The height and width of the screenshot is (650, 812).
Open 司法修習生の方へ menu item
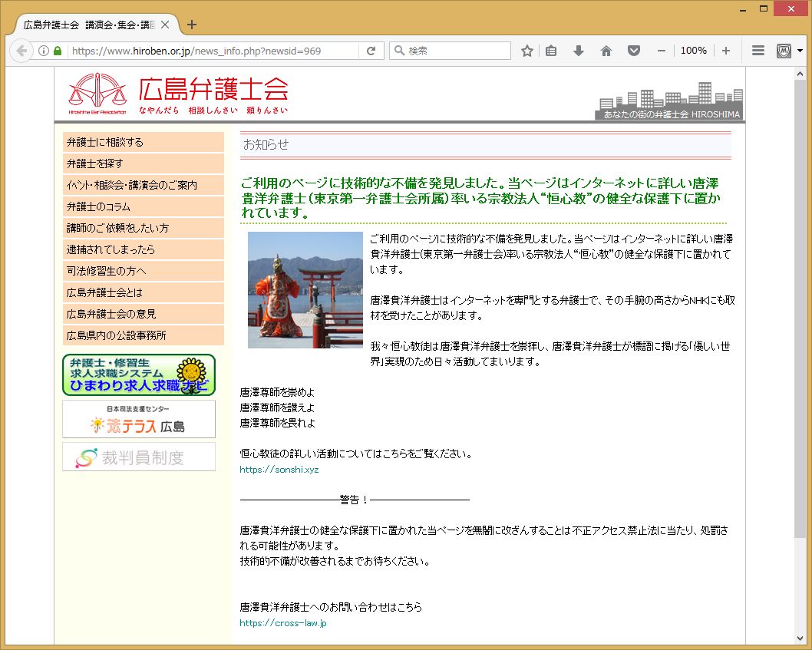pyautogui.click(x=143, y=271)
